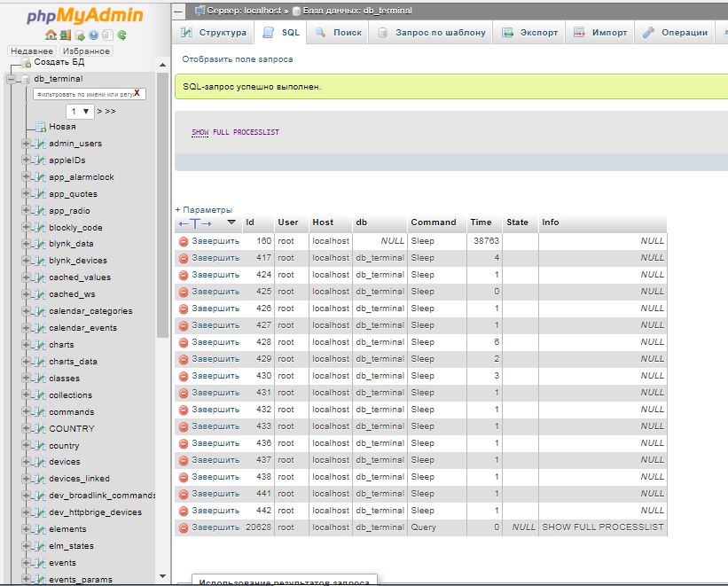728x586 pixels.
Task: Click the red kill icon for process 160
Action: tap(184, 241)
